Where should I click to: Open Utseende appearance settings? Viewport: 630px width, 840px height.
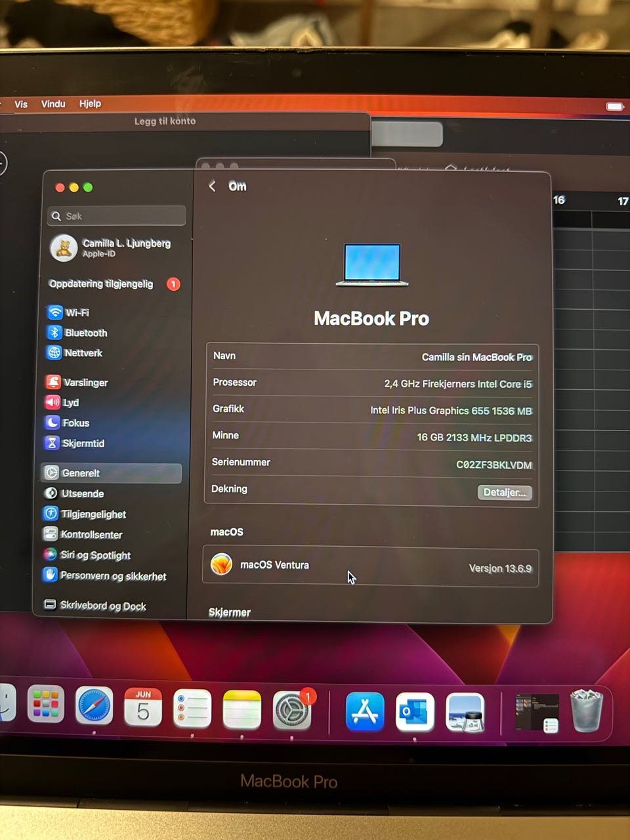click(x=73, y=493)
